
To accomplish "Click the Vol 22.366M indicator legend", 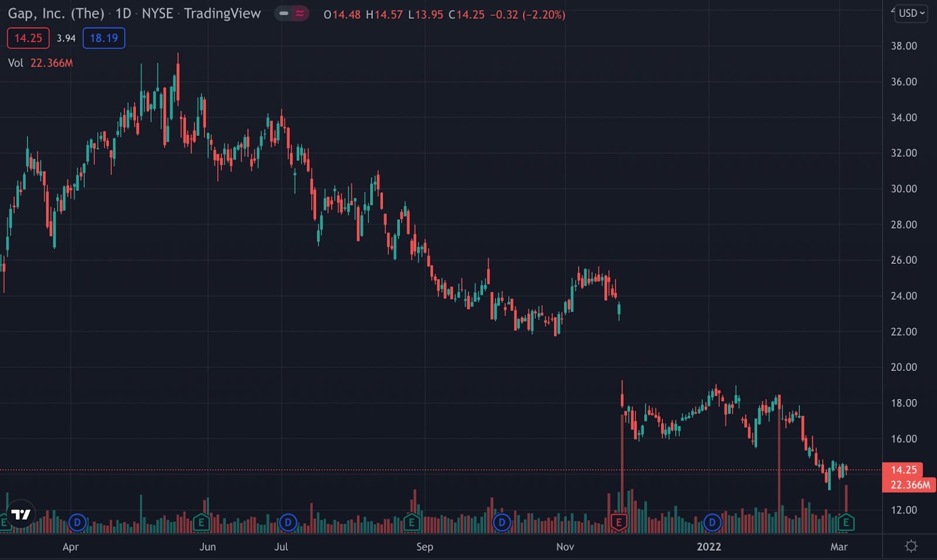I will [40, 63].
